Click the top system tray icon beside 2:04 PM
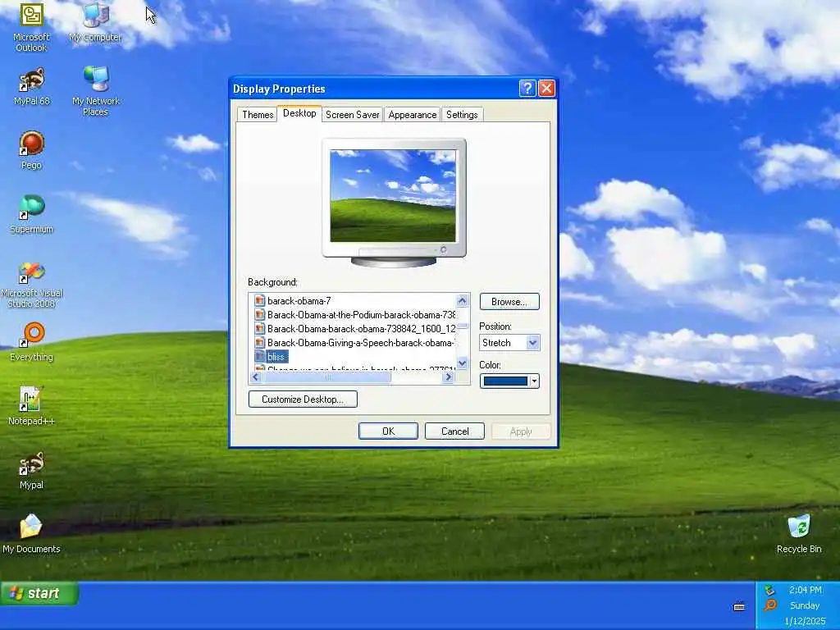This screenshot has width=840, height=630. (769, 590)
